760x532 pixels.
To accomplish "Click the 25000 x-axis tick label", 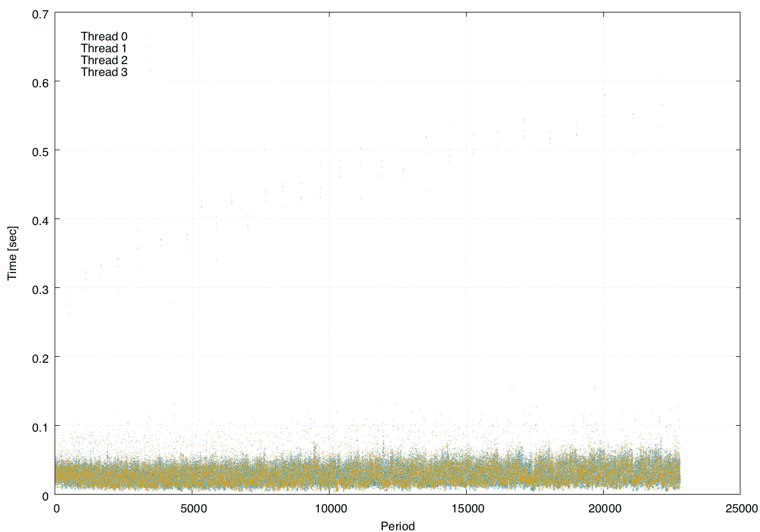I will 740,508.
